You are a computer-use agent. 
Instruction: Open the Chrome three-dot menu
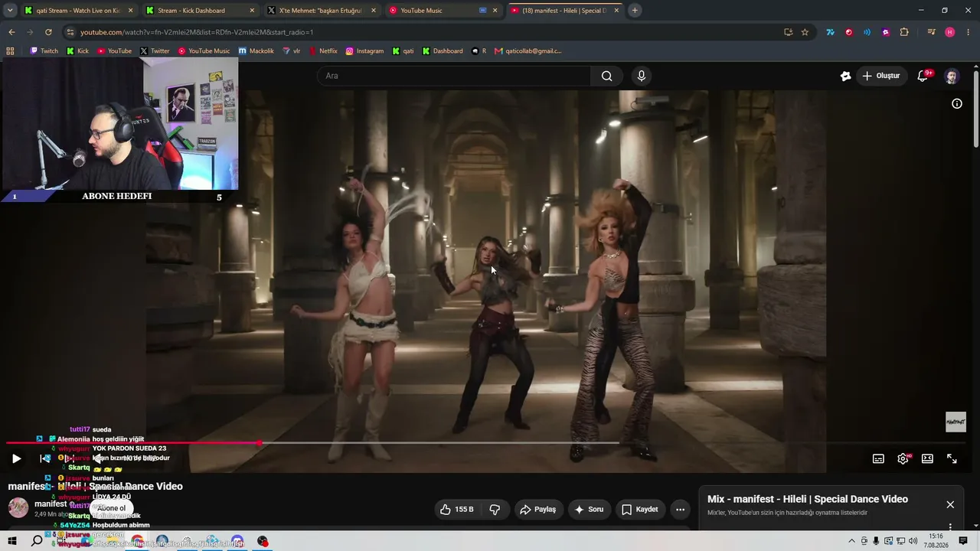[969, 32]
